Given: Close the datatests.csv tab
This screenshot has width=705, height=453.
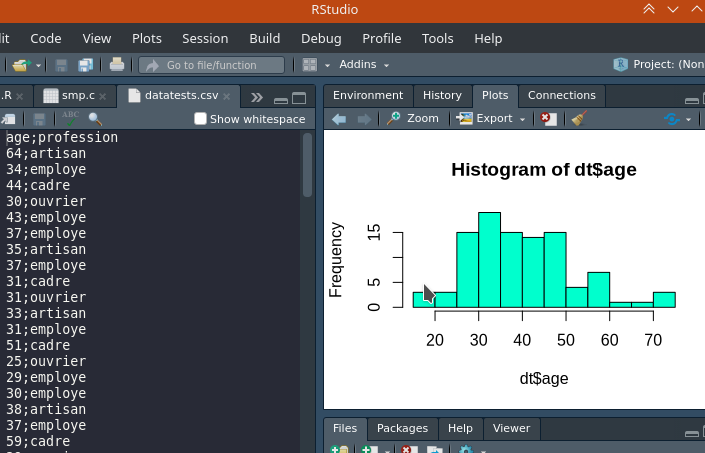Looking at the screenshot, I should pyautogui.click(x=227, y=96).
